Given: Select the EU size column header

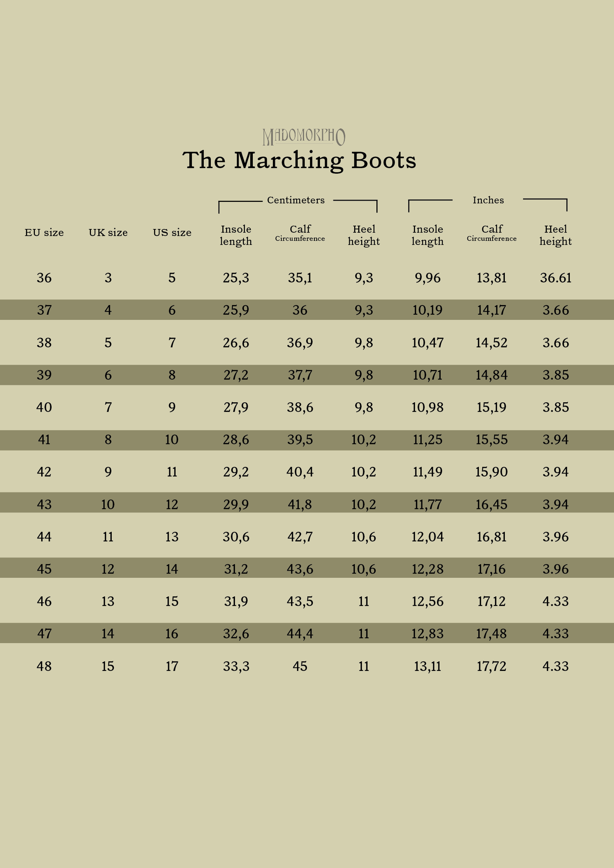Looking at the screenshot, I should click(44, 232).
